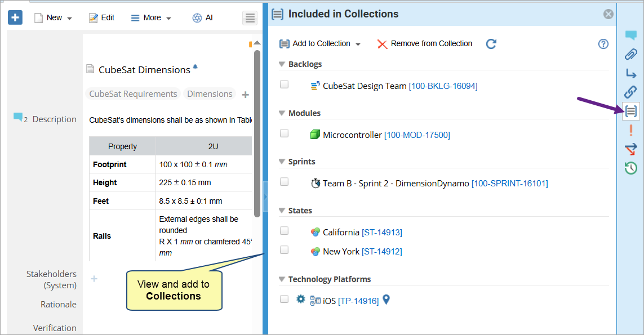Open the history clock icon

[x=630, y=168]
